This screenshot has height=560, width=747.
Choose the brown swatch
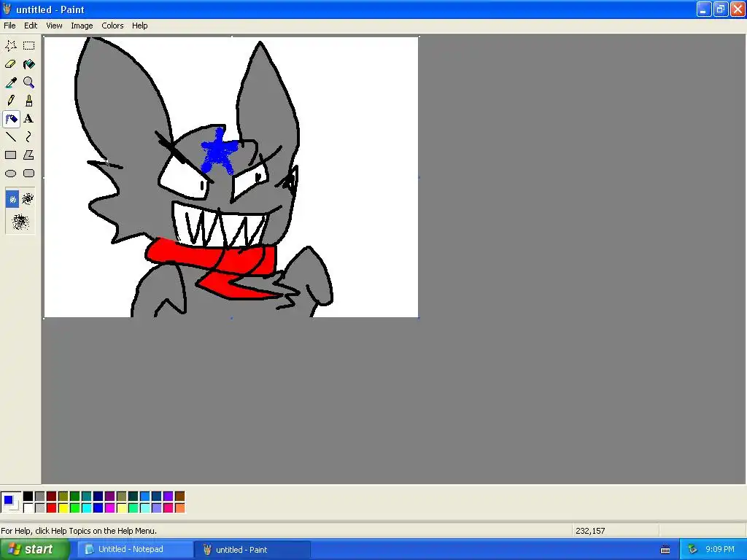[179, 497]
